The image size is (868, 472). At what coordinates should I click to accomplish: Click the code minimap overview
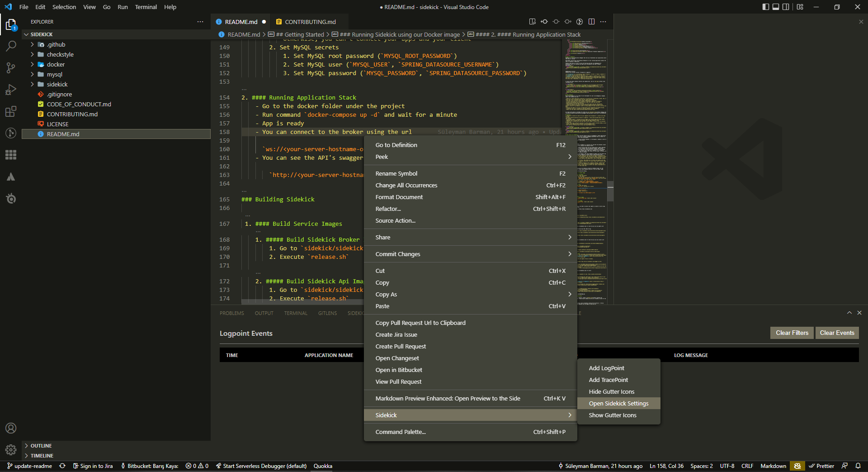585,172
